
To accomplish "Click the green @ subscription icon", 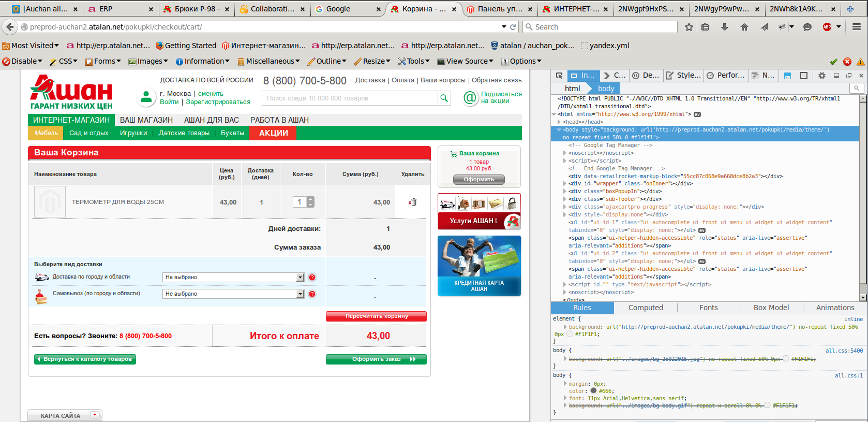I will pyautogui.click(x=470, y=98).
